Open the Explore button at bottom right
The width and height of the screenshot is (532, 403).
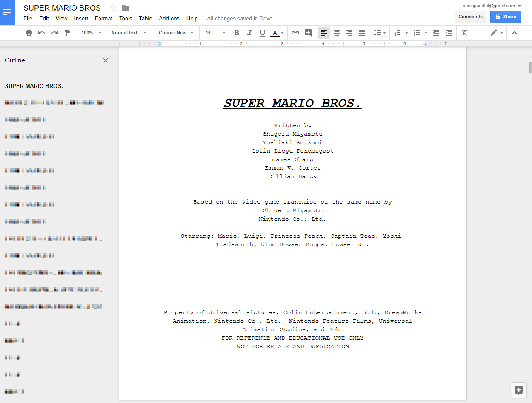point(518,390)
